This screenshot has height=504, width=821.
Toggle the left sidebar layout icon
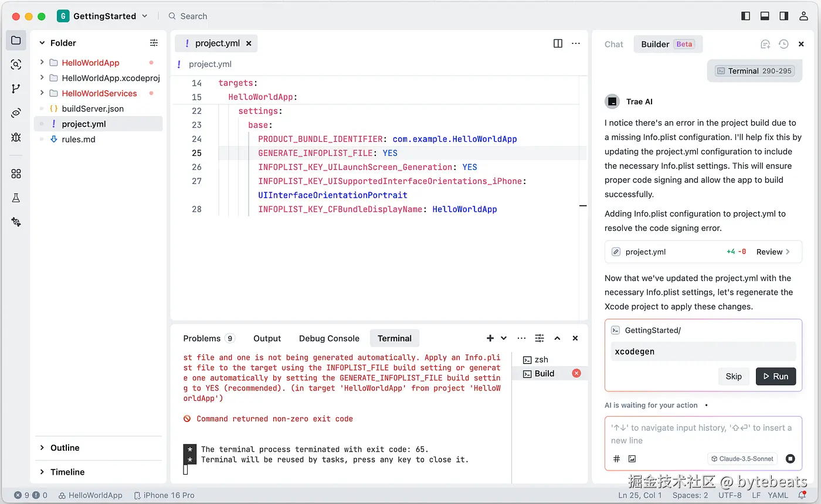(746, 16)
